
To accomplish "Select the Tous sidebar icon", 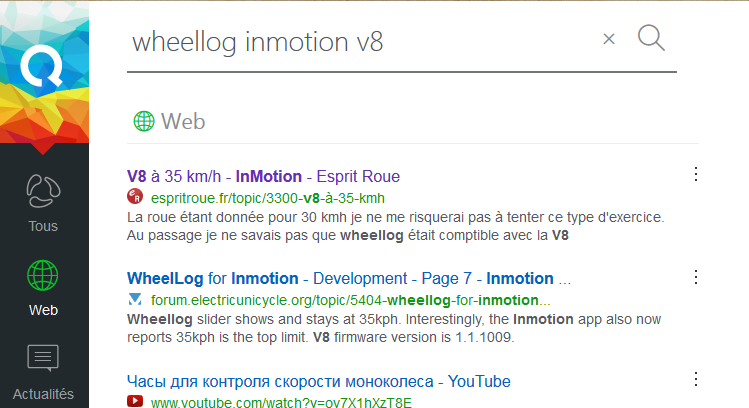I will point(43,191).
